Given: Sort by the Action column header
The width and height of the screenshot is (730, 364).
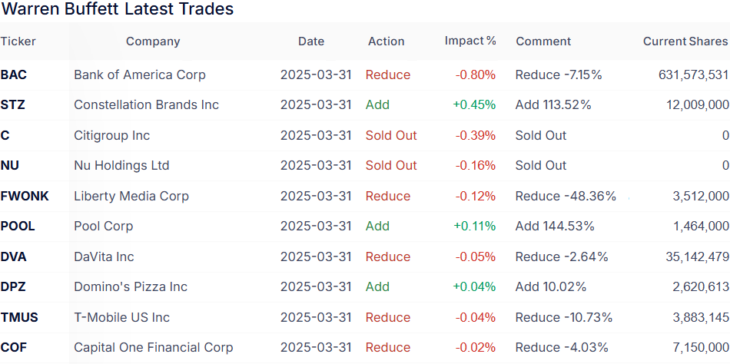Looking at the screenshot, I should (x=386, y=41).
